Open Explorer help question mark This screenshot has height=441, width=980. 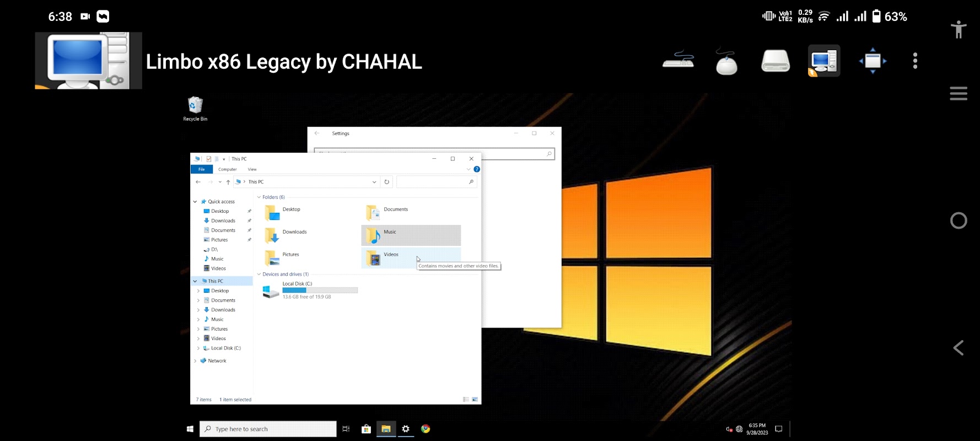[x=477, y=169]
